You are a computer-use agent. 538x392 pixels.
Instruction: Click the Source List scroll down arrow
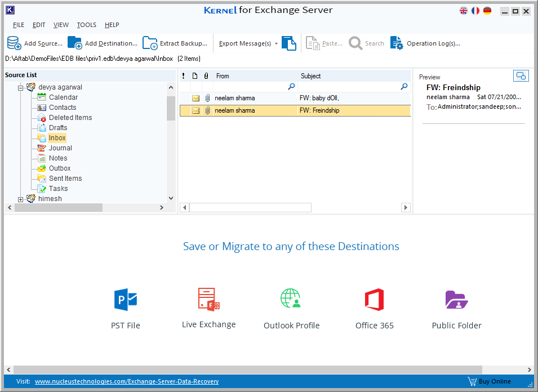(x=171, y=198)
